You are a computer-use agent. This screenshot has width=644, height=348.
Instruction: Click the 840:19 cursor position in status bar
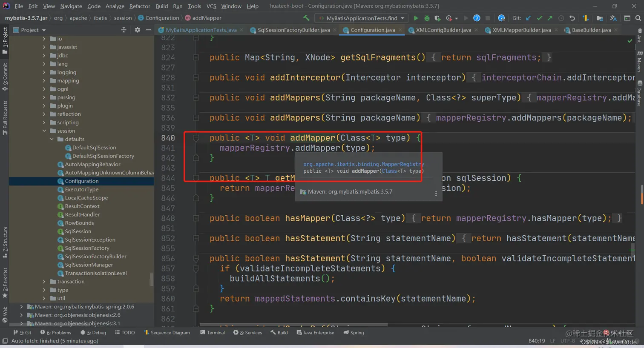point(537,341)
